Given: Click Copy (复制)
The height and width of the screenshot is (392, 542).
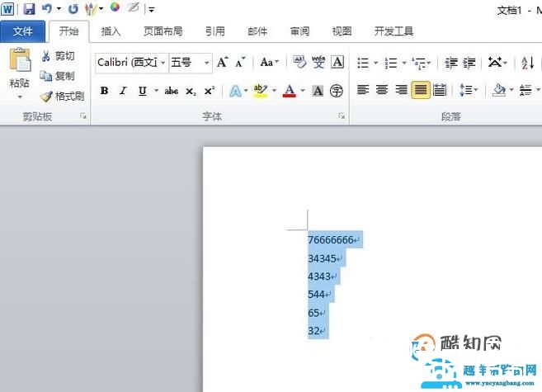Looking at the screenshot, I should coord(57,76).
